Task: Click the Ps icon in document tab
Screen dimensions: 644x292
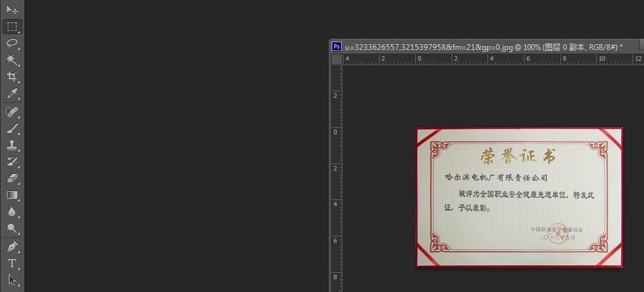Action: pyautogui.click(x=336, y=47)
